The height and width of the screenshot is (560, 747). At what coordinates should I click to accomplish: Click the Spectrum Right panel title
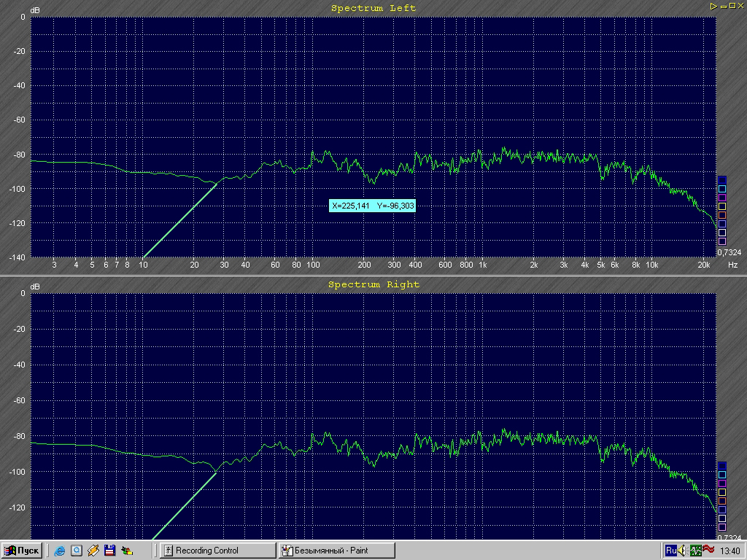click(x=373, y=284)
